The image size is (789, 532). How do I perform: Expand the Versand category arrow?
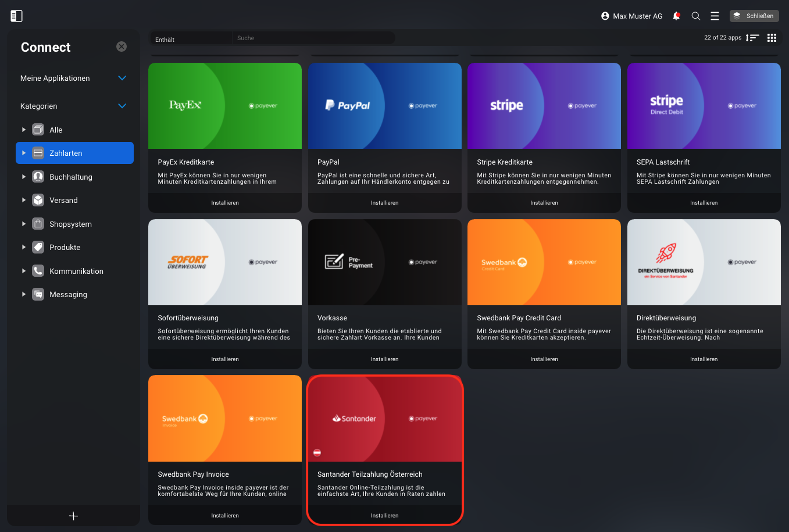(x=24, y=200)
